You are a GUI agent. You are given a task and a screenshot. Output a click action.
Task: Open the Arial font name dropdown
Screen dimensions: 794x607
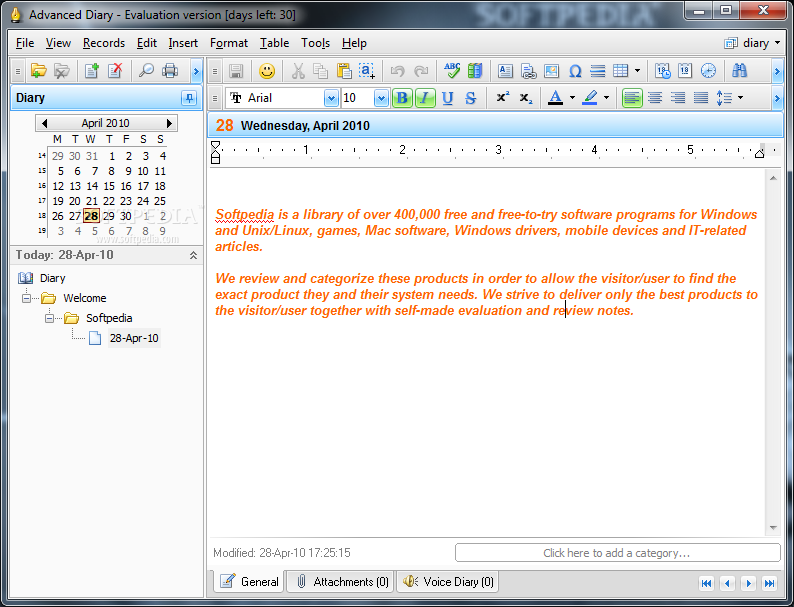pyautogui.click(x=331, y=98)
